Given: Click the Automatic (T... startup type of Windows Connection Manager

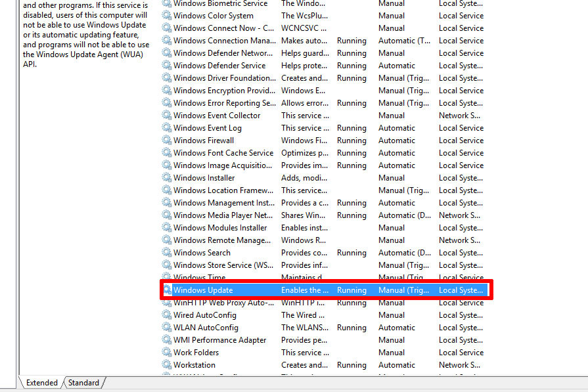Looking at the screenshot, I should [404, 41].
